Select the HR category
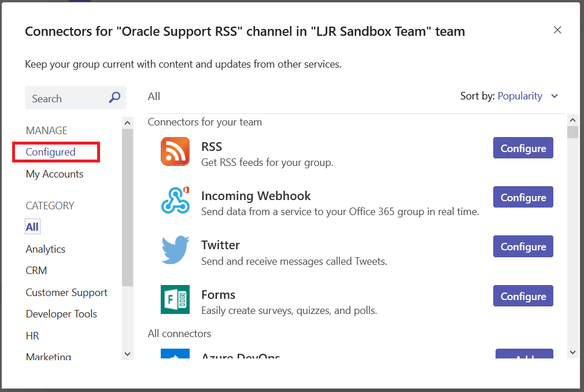The width and height of the screenshot is (584, 392). (32, 336)
